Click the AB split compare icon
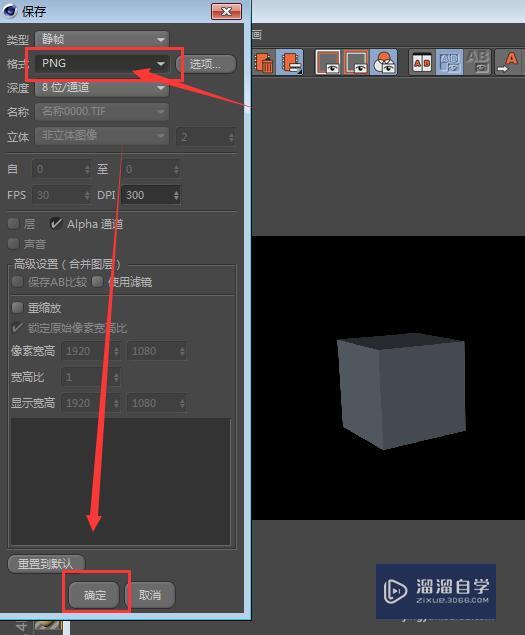 point(422,62)
